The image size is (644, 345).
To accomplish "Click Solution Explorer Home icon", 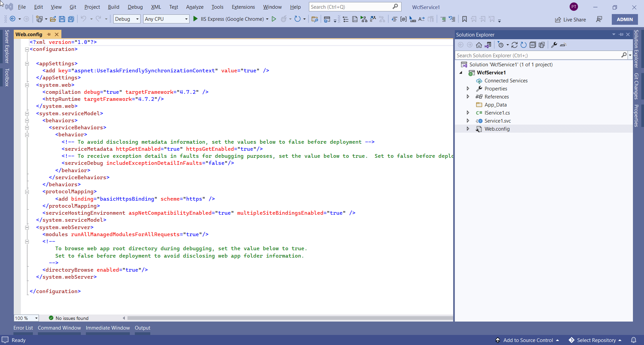I will [x=479, y=45].
